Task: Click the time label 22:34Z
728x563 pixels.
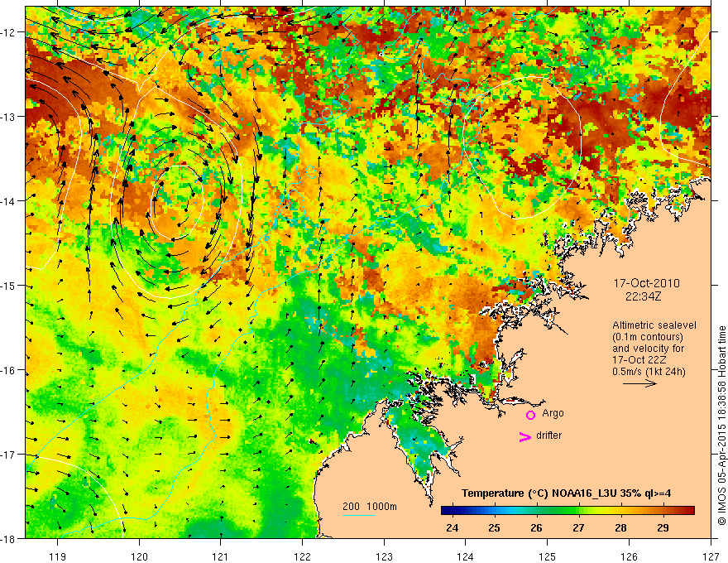Action: (643, 296)
